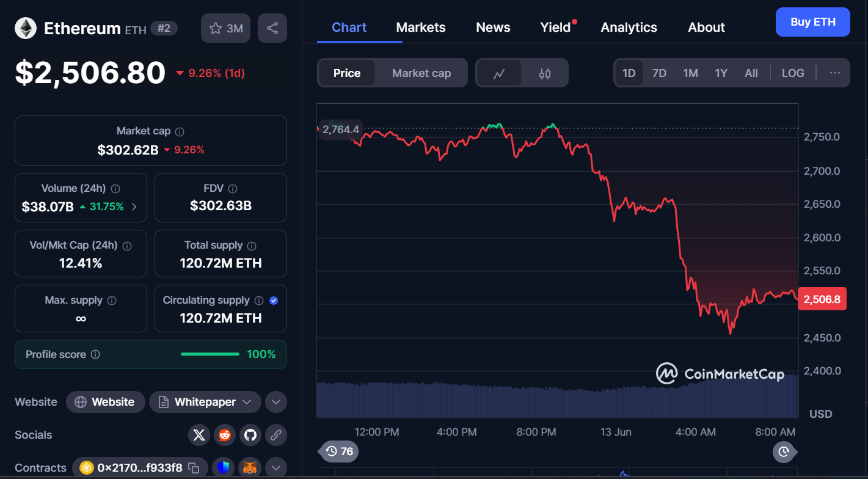Select the 1M time range
Screen dimensions: 868x479
coord(690,73)
